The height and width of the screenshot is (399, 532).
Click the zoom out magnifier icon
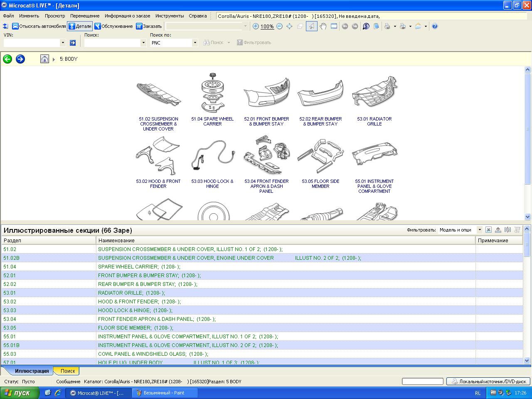279,26
